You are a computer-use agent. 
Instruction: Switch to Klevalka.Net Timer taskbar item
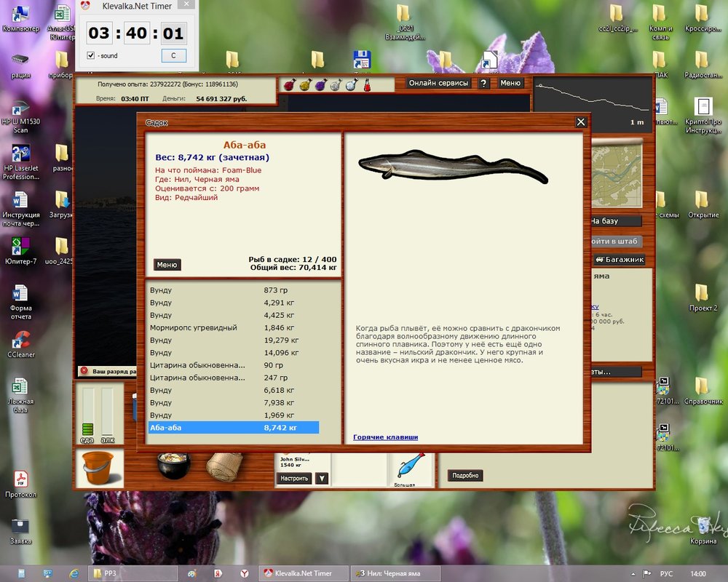pos(303,573)
